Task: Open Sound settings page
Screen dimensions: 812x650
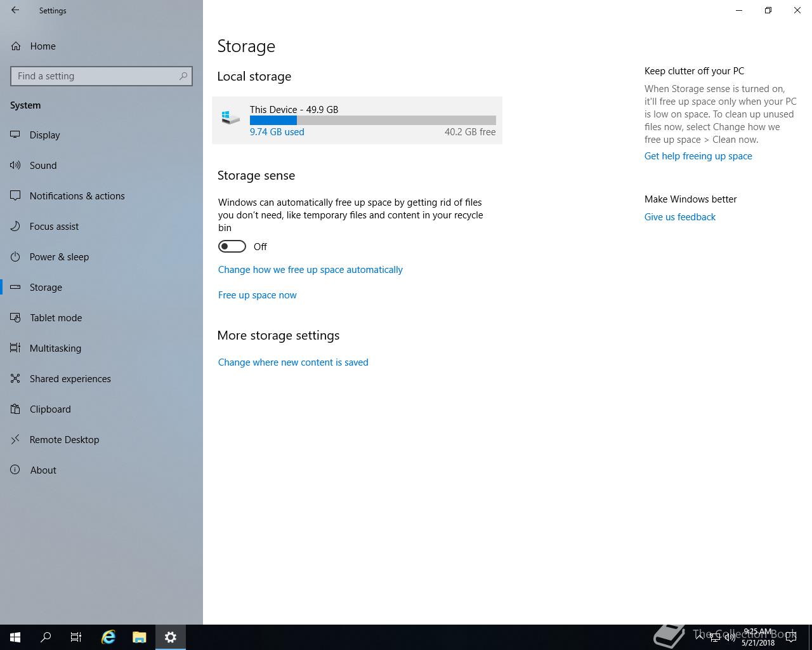Action: pos(101,165)
